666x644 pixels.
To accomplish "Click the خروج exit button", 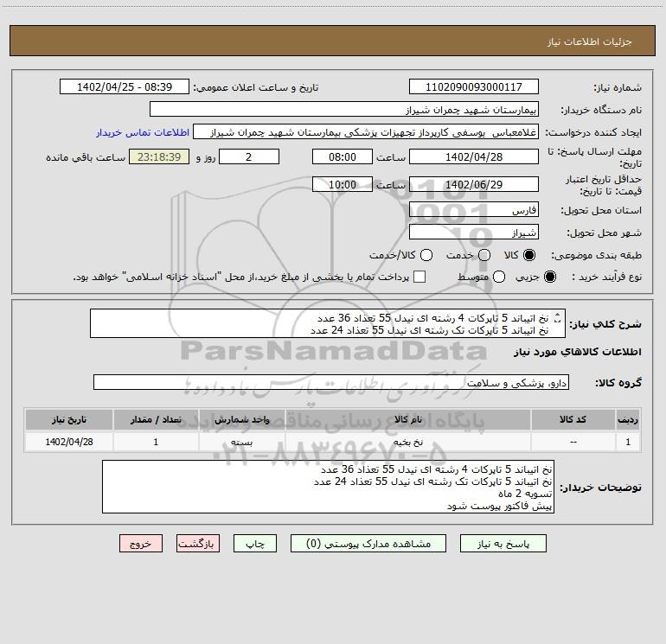I will click(x=141, y=544).
